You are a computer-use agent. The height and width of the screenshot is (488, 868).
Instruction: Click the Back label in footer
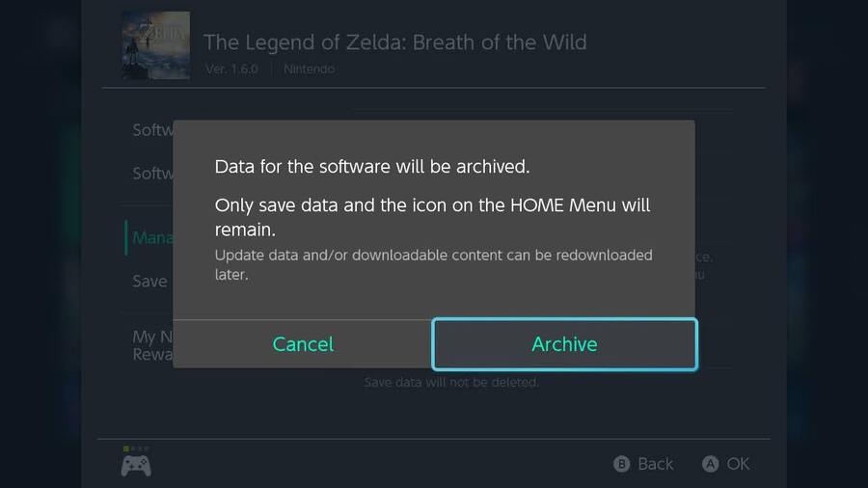[656, 464]
